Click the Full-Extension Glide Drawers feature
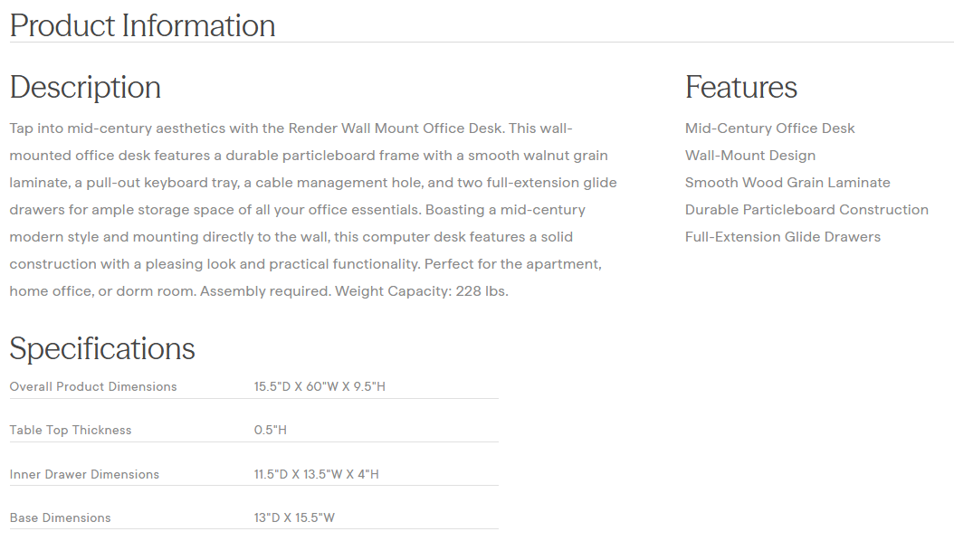 782,237
